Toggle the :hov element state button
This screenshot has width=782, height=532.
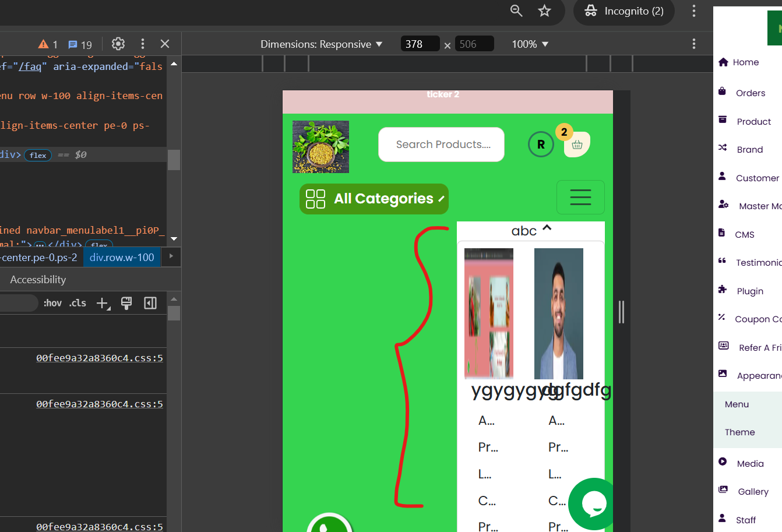(x=52, y=303)
